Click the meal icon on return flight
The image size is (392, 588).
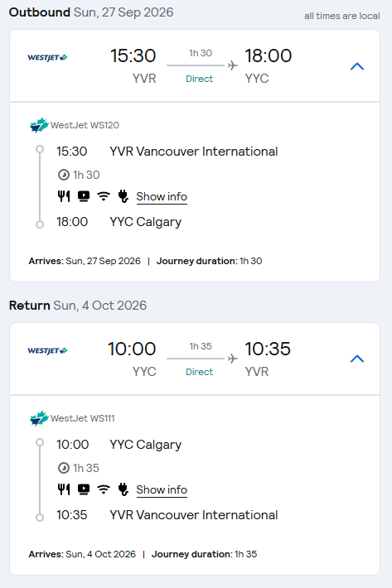64,489
